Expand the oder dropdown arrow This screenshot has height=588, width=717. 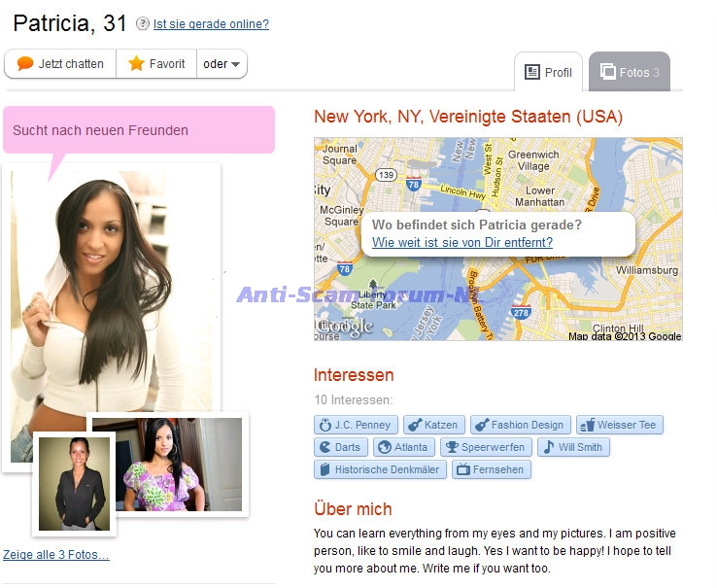(235, 64)
